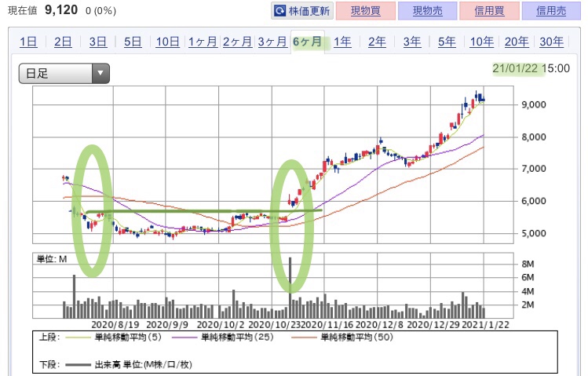Image resolution: width=588 pixels, height=376 pixels.
Task: Click the 5,000 price axis label
Action: (x=534, y=233)
